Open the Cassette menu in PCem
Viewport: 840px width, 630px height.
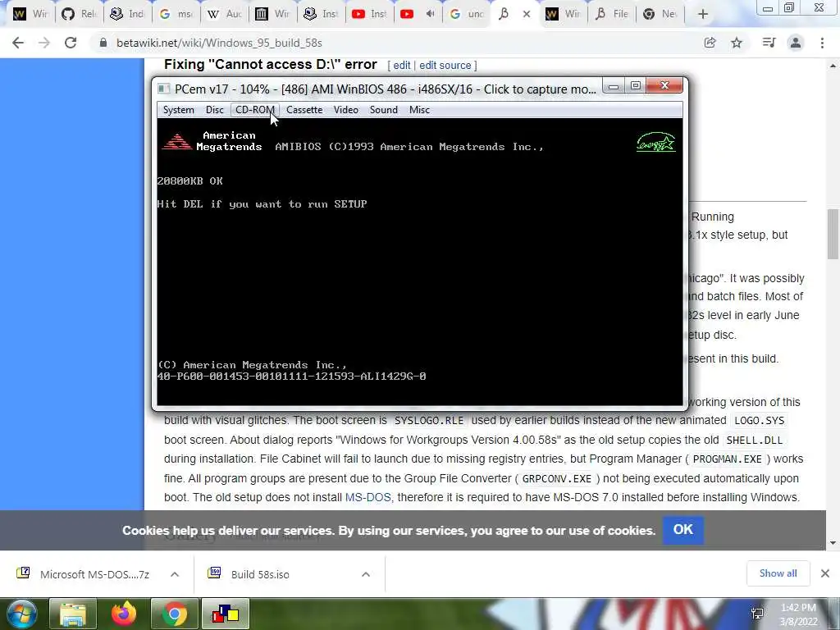[x=304, y=110]
